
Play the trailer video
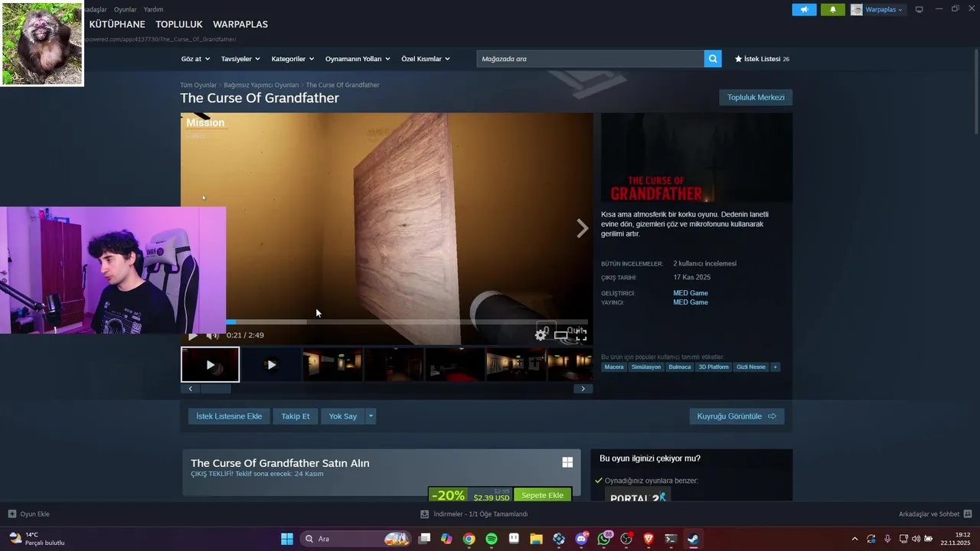pos(193,335)
